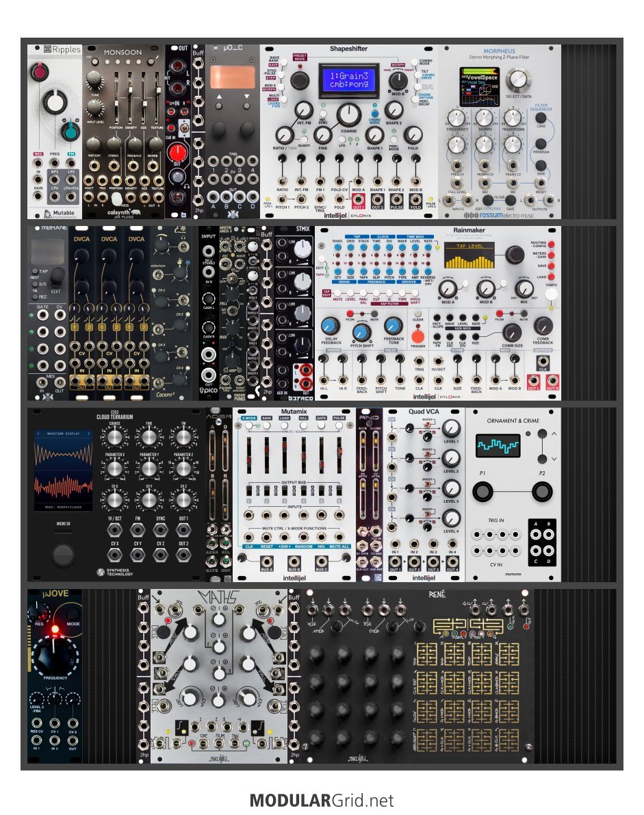Viewport: 644px width, 815px height.
Task: Click the Monsoon TEXTURE slider
Action: coord(157,97)
